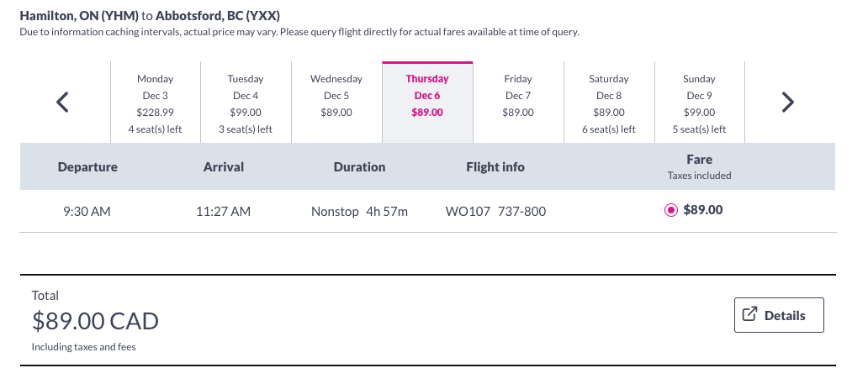Click the Departure column header
The width and height of the screenshot is (868, 389).
tap(87, 167)
